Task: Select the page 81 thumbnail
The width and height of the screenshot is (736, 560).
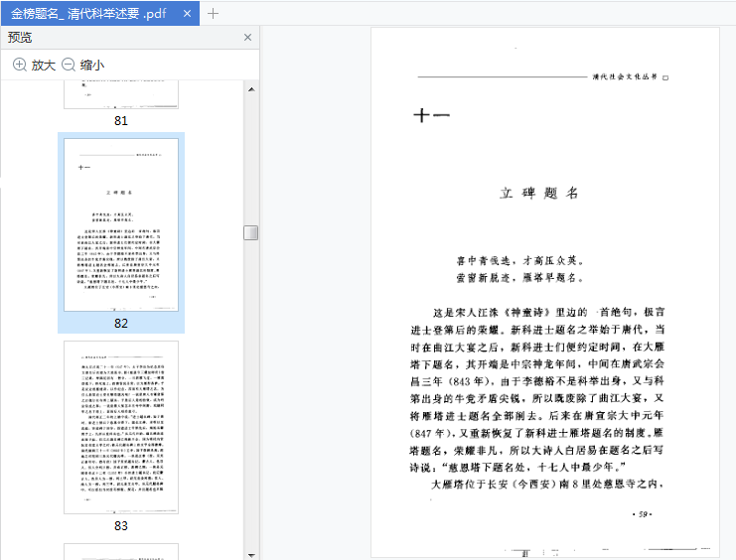Action: coord(121,94)
